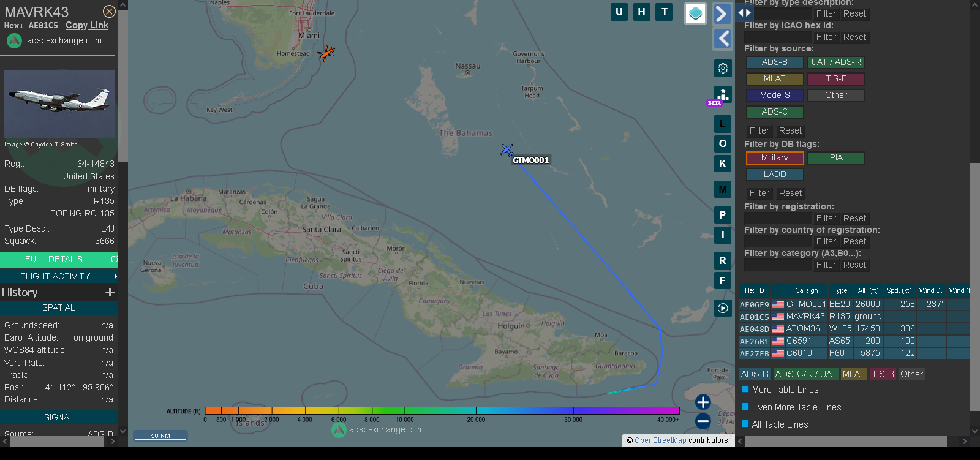
Task: Sort table by Type column
Action: click(840, 290)
